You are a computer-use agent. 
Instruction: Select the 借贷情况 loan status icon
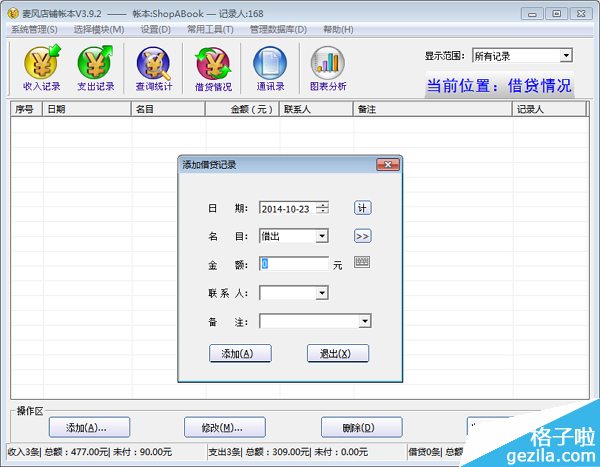212,71
